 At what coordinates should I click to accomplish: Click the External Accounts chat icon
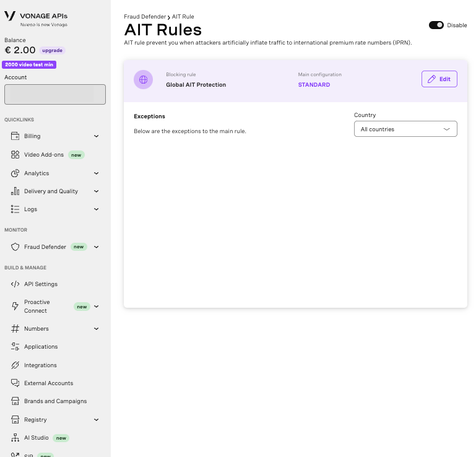[x=15, y=383]
